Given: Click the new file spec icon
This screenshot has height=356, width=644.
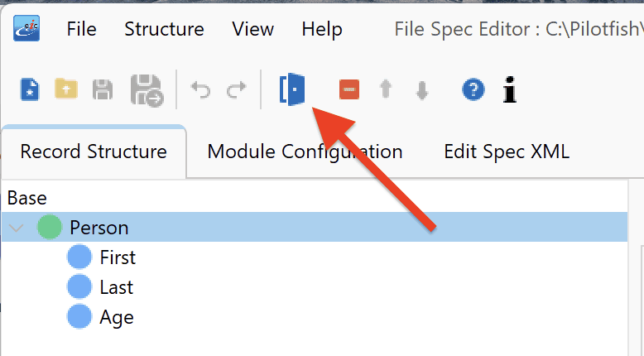Looking at the screenshot, I should click(x=30, y=89).
